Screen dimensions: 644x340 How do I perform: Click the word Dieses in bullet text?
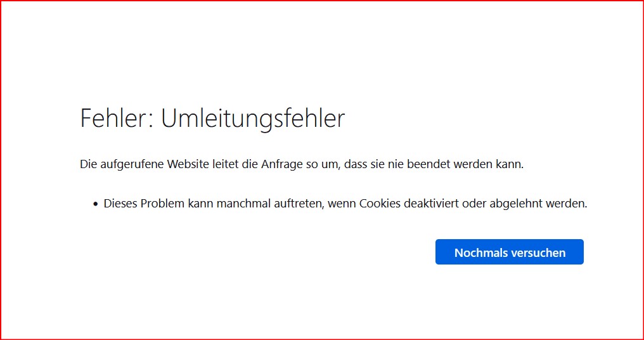point(119,204)
